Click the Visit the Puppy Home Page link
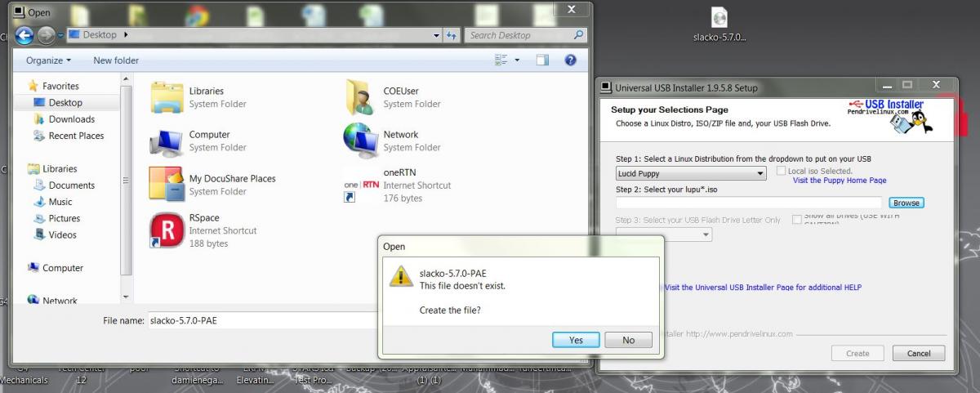The image size is (980, 393). point(840,181)
